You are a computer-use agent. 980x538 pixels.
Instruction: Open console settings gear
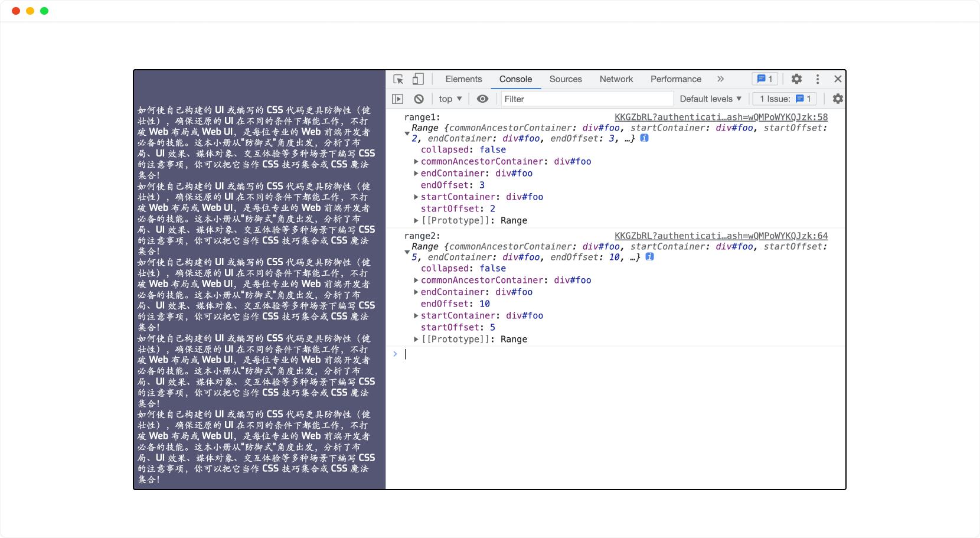point(838,99)
